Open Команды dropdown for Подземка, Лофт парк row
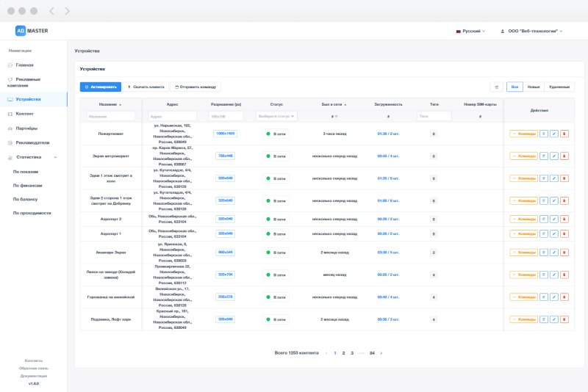 [523, 319]
